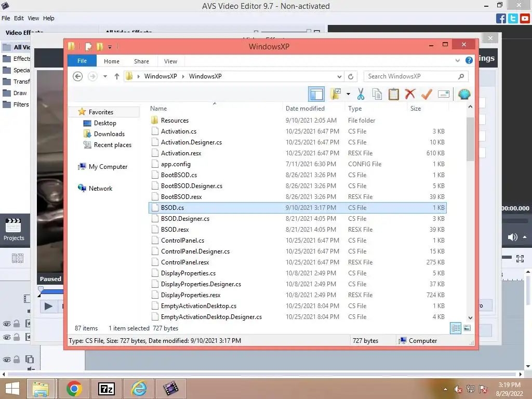Click the Search WindowsXP field
The image size is (532, 399).
[416, 76]
